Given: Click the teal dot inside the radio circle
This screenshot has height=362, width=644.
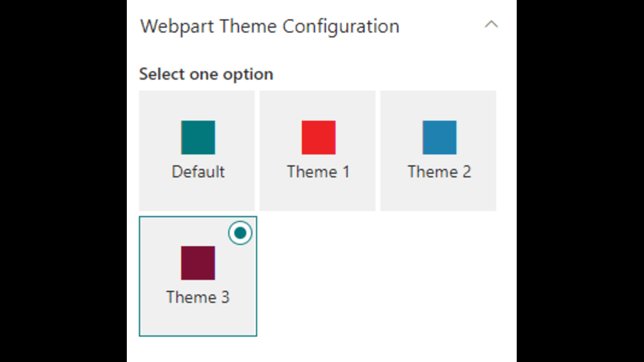Looking at the screenshot, I should pyautogui.click(x=240, y=233).
